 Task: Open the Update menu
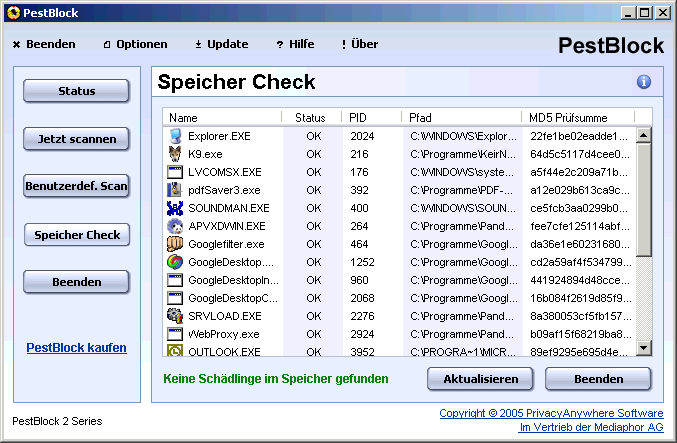coord(221,44)
